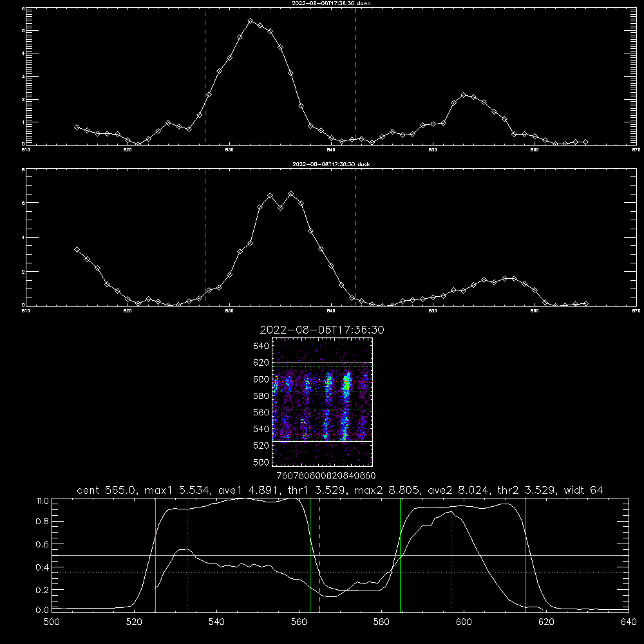Image resolution: width=644 pixels, height=644 pixels.
Task: Click the upper white horizontal line on spectral image
Action: tap(322, 363)
